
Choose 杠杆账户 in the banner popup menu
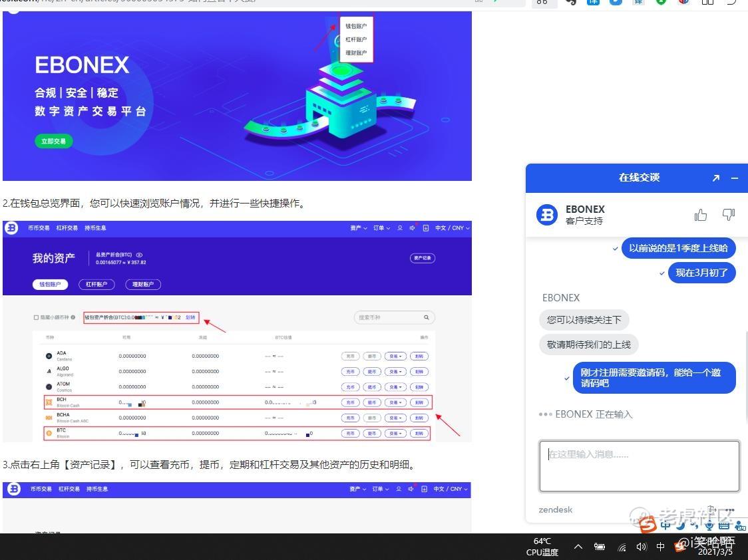point(356,39)
